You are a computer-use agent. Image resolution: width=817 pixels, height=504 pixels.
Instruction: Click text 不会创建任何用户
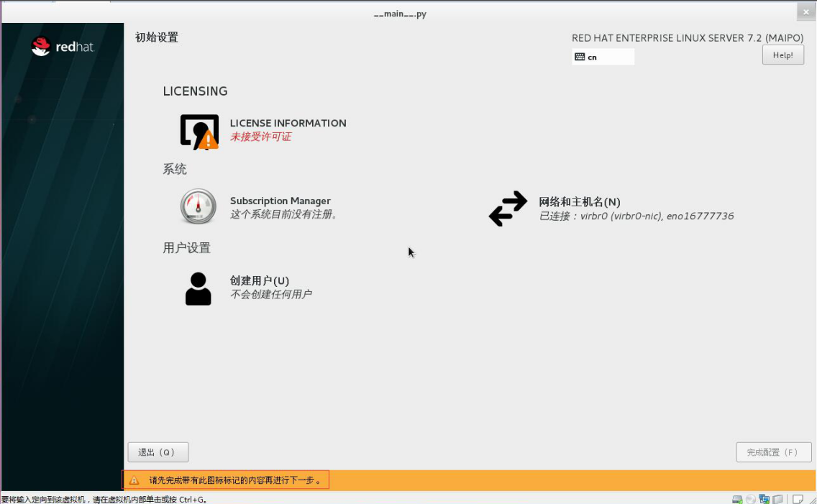[271, 295]
